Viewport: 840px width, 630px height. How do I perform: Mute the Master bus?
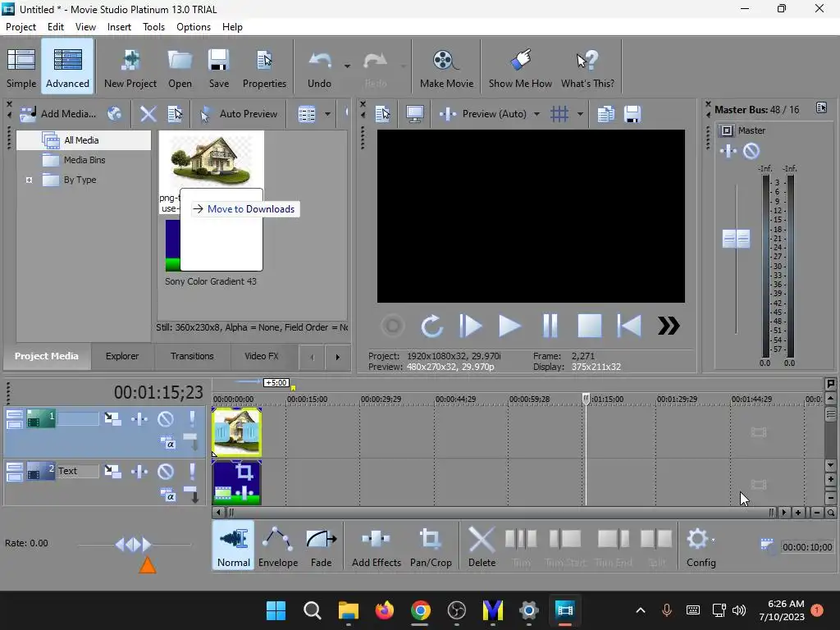(x=751, y=151)
